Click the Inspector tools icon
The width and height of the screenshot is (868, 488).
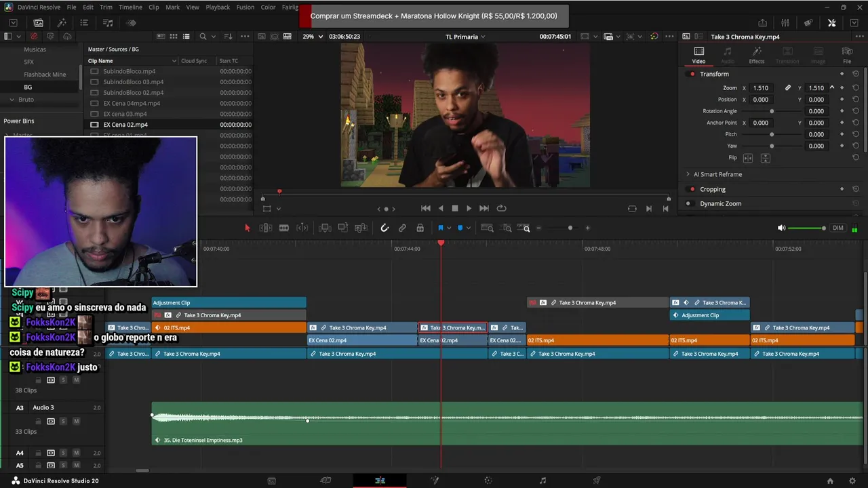(x=832, y=22)
